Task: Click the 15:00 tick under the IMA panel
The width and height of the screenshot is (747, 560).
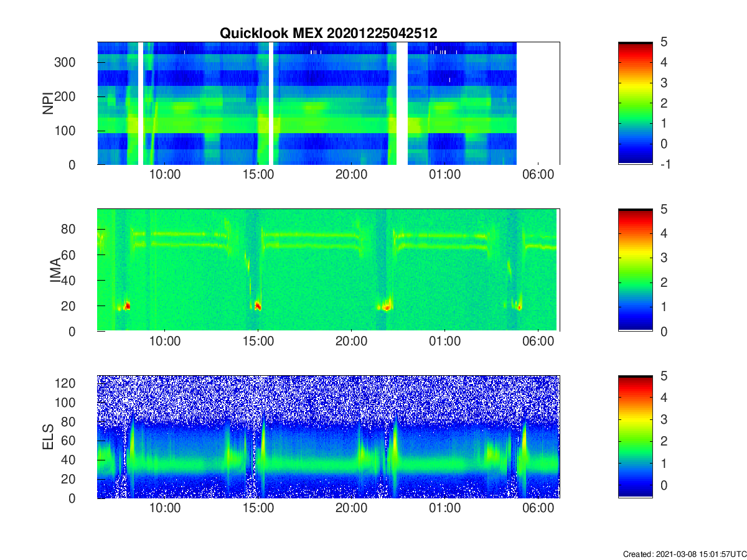Action: pos(258,342)
